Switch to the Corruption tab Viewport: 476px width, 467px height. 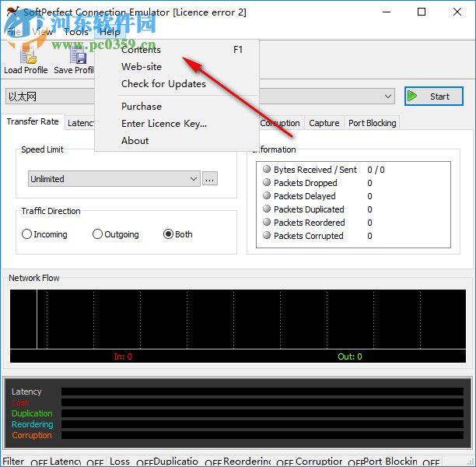click(x=281, y=123)
